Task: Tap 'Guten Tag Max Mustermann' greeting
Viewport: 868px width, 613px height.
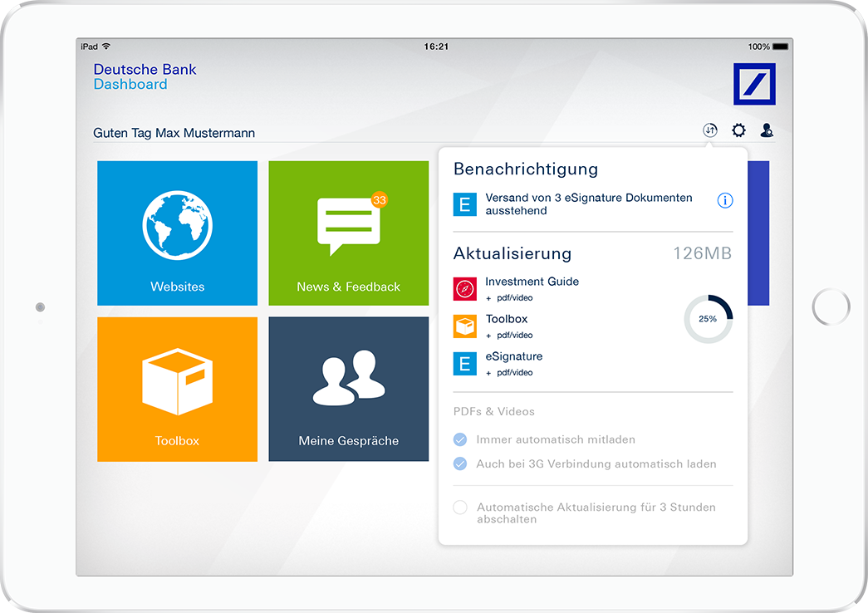Action: point(174,133)
